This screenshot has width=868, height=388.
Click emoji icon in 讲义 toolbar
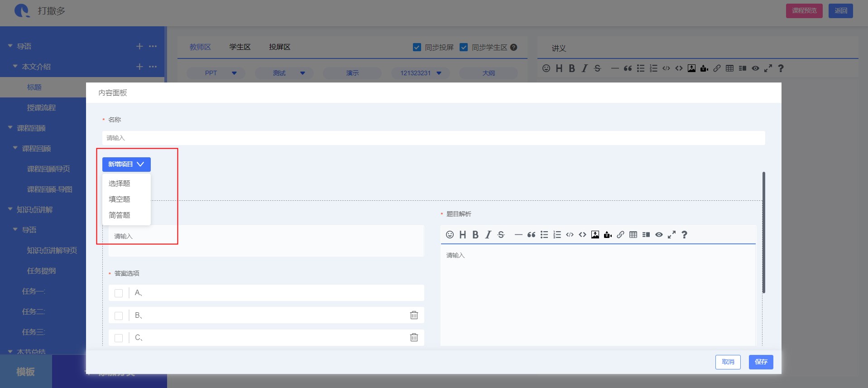[x=546, y=68]
